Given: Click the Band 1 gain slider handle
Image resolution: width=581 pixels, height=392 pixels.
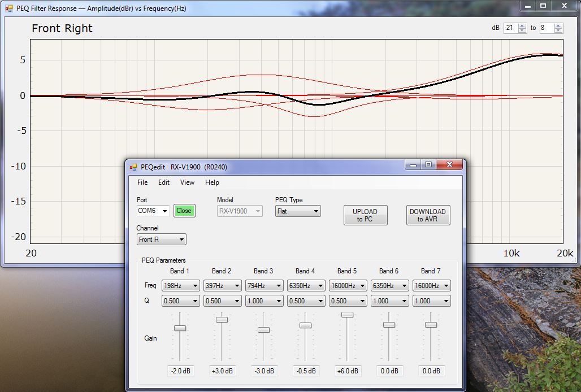Looking at the screenshot, I should coord(180,328).
